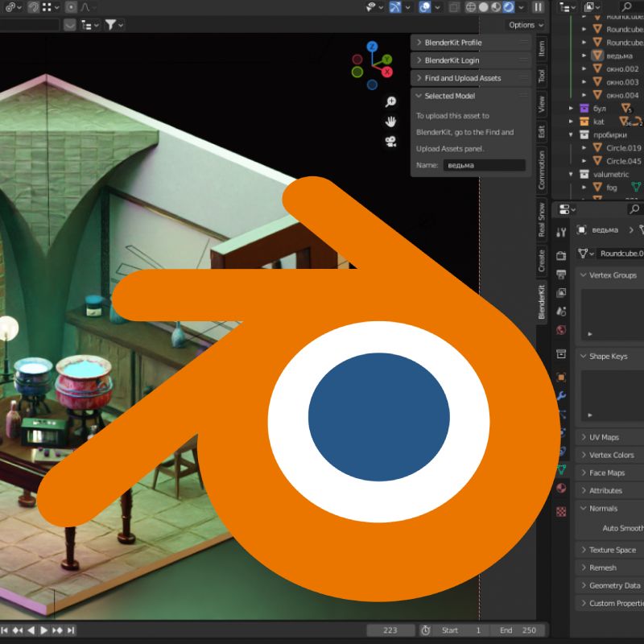
Task: Select the fog object under valumetric
Action: [612, 187]
